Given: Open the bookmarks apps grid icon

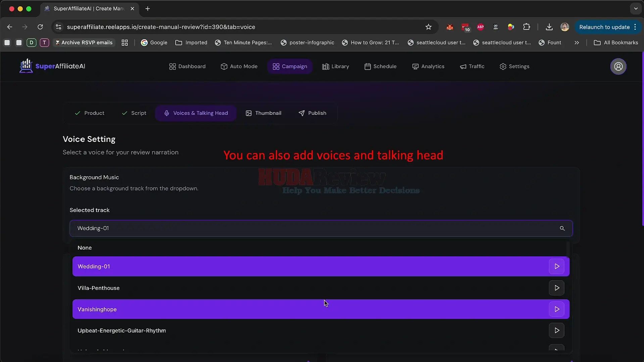Looking at the screenshot, I should (x=125, y=43).
